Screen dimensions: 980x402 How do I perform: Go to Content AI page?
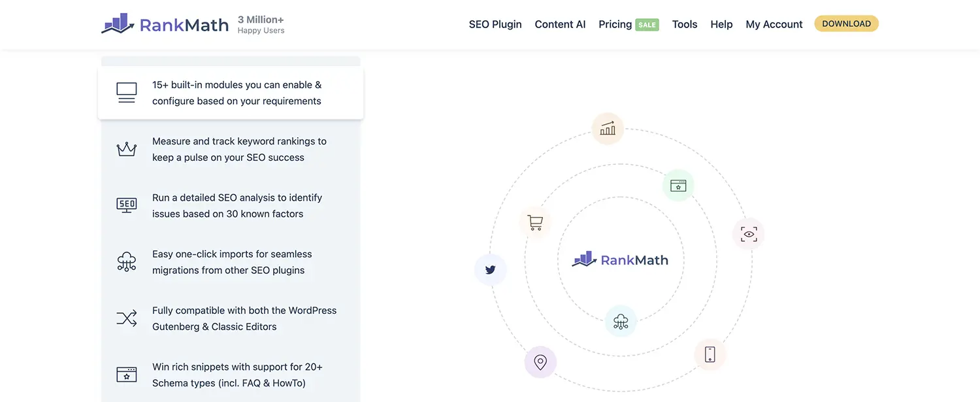click(560, 24)
